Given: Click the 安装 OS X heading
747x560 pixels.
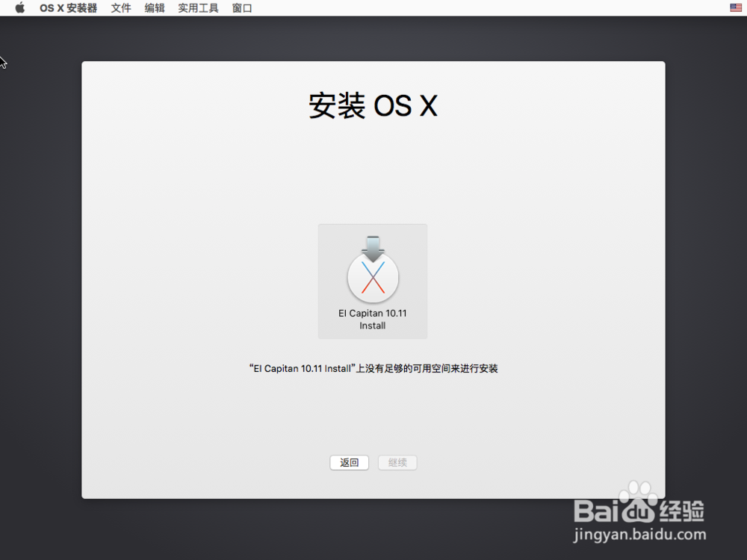Looking at the screenshot, I should tap(373, 105).
